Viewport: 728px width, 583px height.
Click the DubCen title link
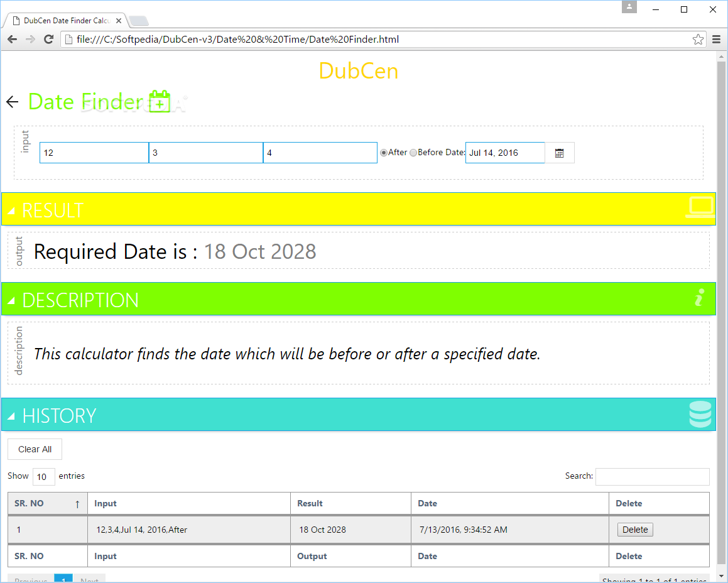point(359,71)
